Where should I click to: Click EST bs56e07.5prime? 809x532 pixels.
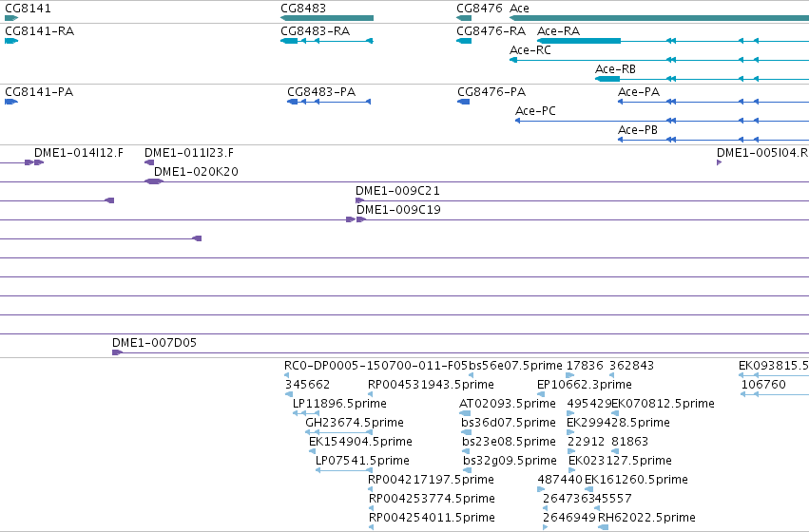(x=515, y=366)
